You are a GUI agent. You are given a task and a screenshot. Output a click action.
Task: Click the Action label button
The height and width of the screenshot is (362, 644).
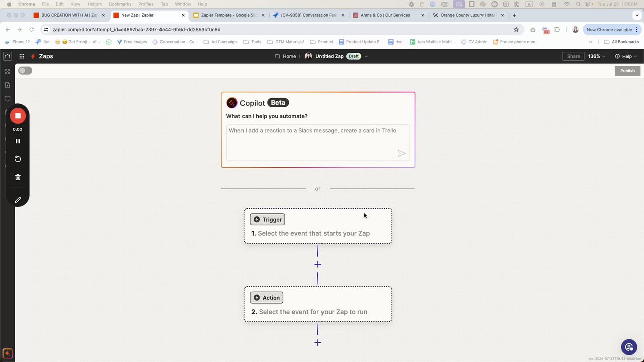pos(266,298)
